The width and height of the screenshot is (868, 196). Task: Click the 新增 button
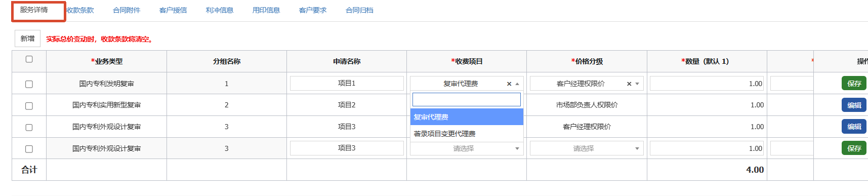[27, 38]
